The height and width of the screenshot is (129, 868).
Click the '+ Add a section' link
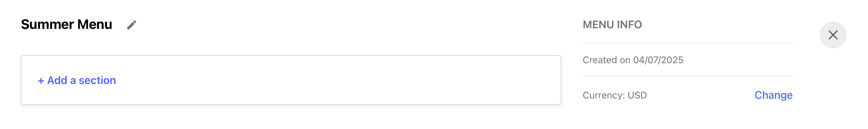(x=77, y=80)
